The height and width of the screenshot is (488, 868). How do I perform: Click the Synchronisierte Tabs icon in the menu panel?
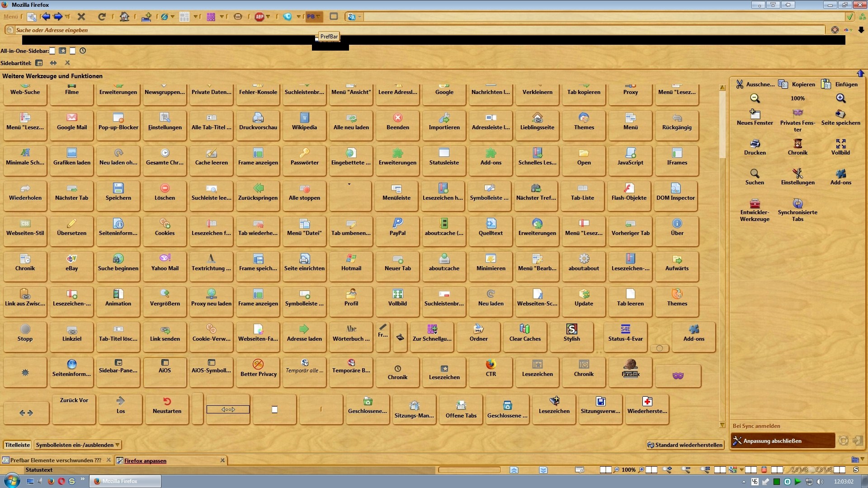click(x=797, y=204)
